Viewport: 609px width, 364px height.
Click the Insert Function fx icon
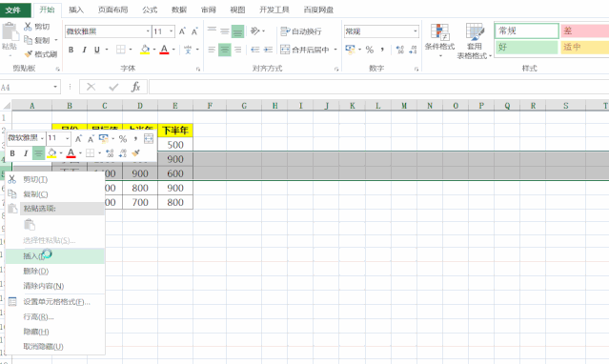coord(135,87)
